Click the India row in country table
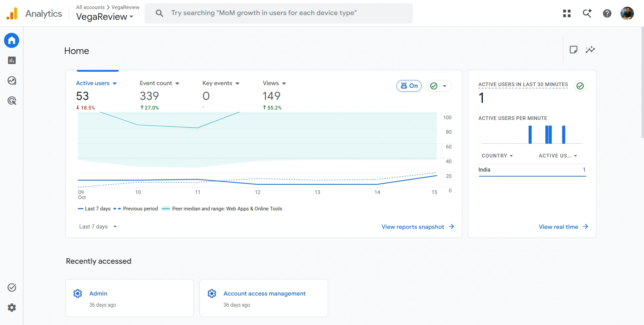 tap(532, 170)
